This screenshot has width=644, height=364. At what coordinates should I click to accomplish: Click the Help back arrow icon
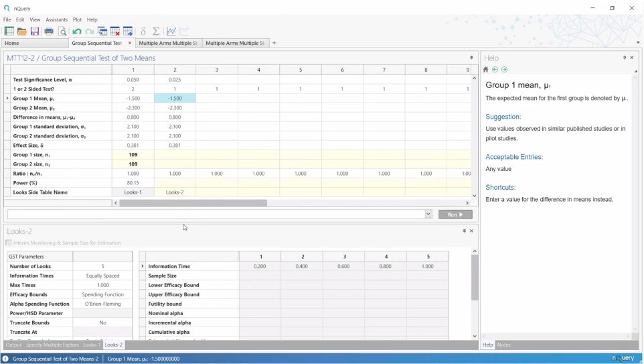tap(495, 70)
